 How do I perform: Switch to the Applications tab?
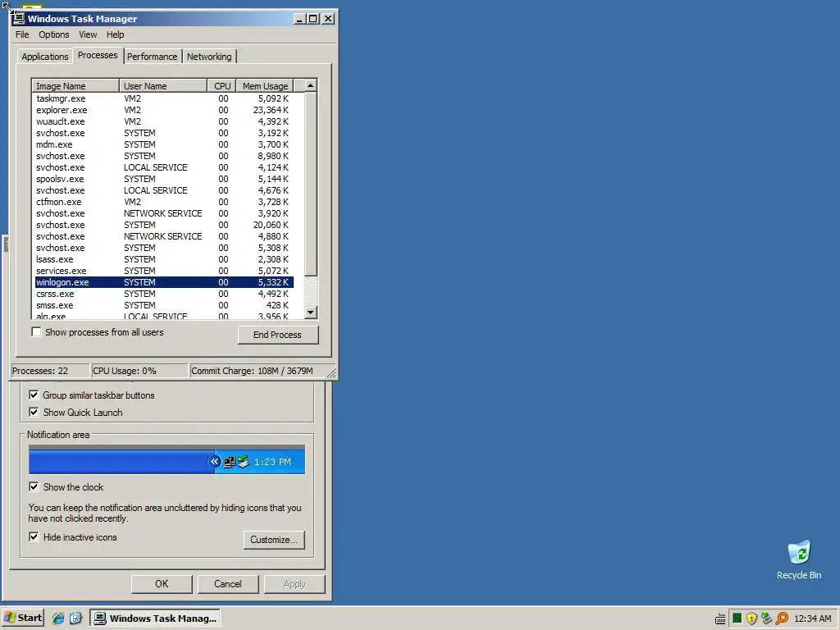(45, 57)
